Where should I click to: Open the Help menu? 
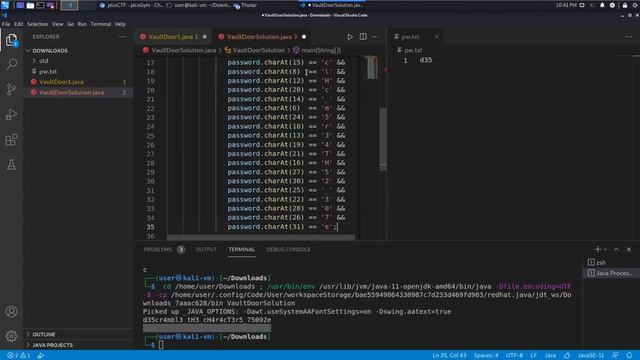(120, 24)
